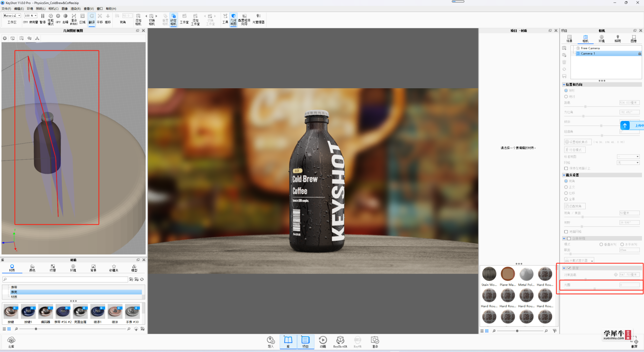Click the library thumbnail size slider
644x352 pixels.
[72, 329]
